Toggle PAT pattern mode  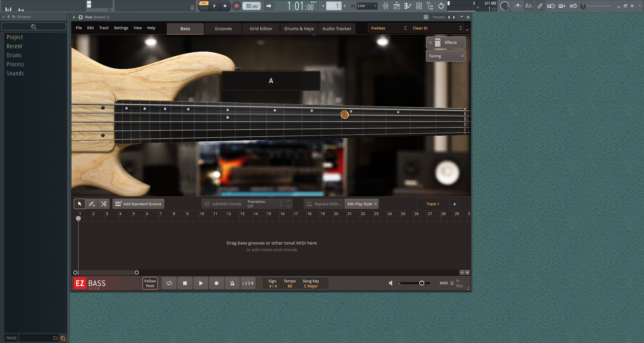click(204, 3)
